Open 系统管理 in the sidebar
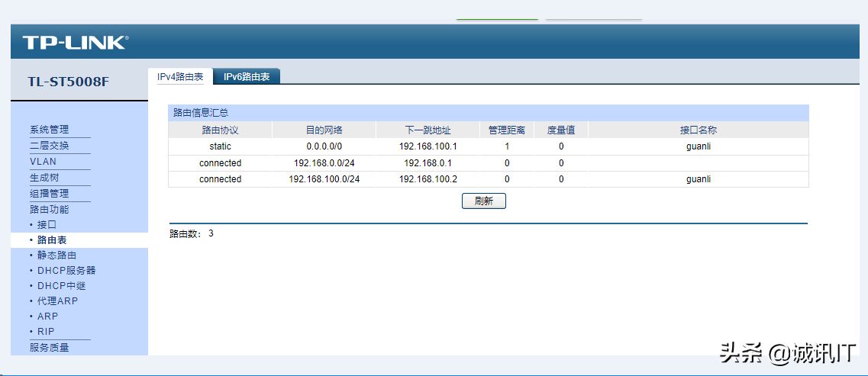This screenshot has height=376, width=868. pos(50,130)
